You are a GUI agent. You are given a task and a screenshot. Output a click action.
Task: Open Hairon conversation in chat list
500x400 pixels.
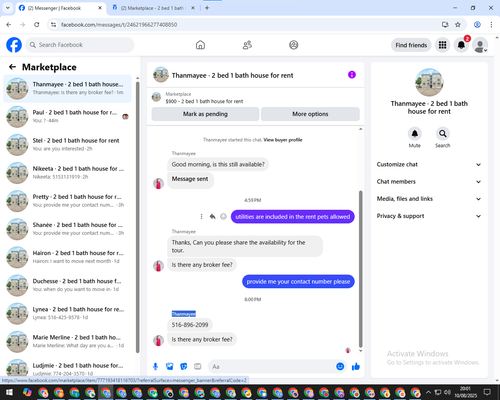(x=67, y=257)
